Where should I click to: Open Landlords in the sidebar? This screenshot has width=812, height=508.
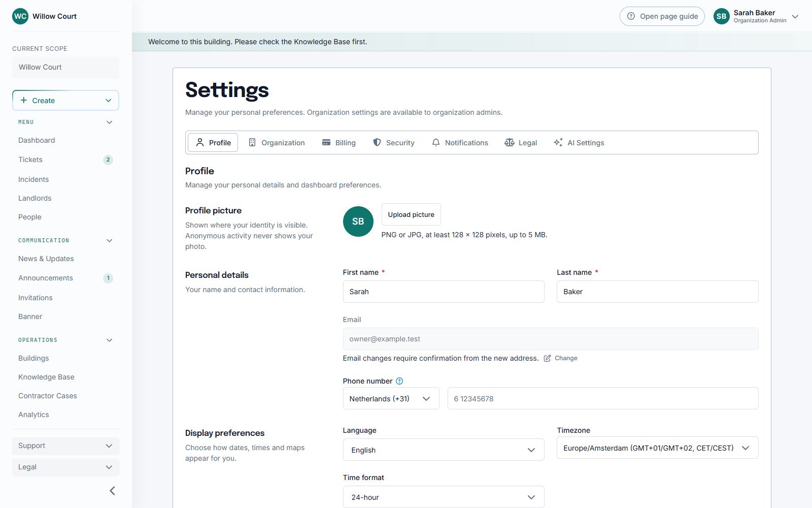(35, 198)
